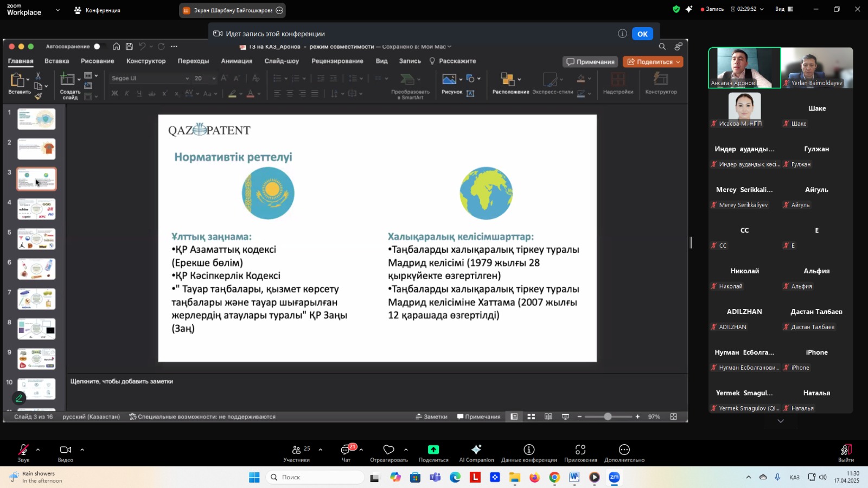
Task: Open the Participants list icon
Action: point(296,450)
